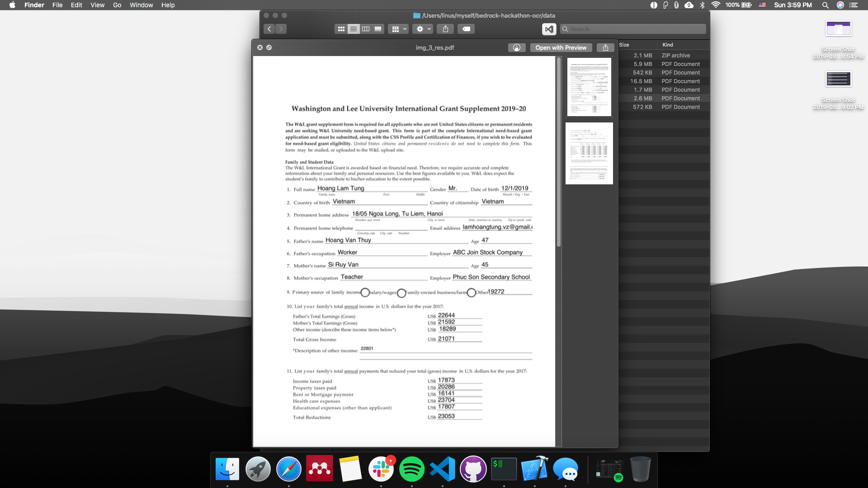This screenshot has height=488, width=868.
Task: Open the group-by arrangement dropdown
Action: (x=399, y=29)
